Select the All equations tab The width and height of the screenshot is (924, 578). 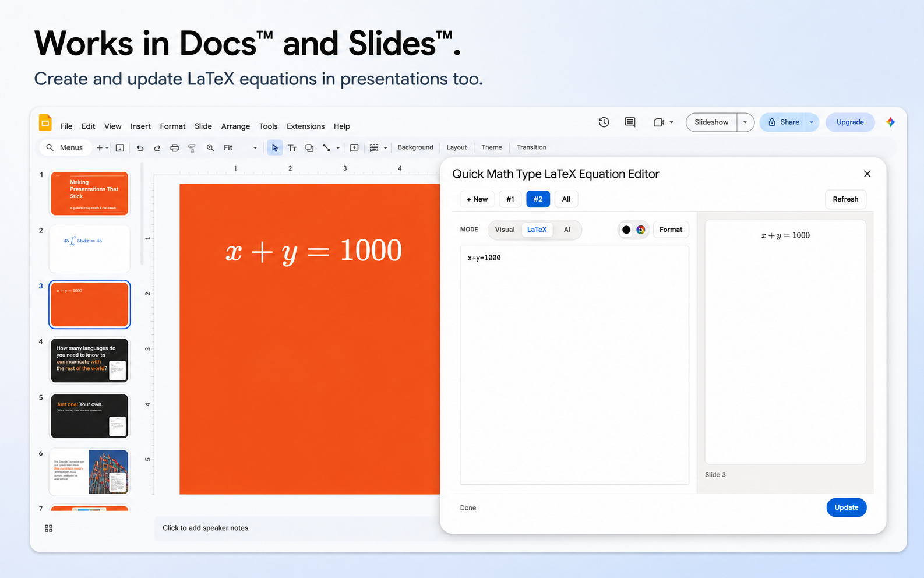(566, 199)
